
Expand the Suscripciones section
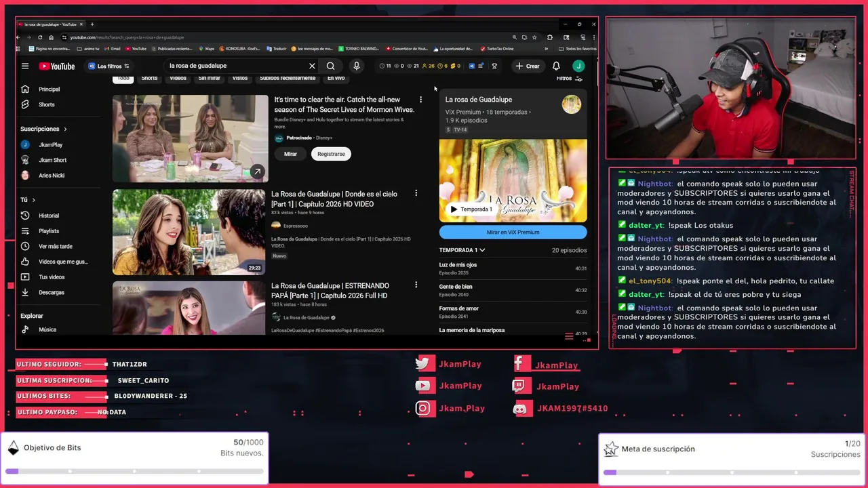coord(43,129)
